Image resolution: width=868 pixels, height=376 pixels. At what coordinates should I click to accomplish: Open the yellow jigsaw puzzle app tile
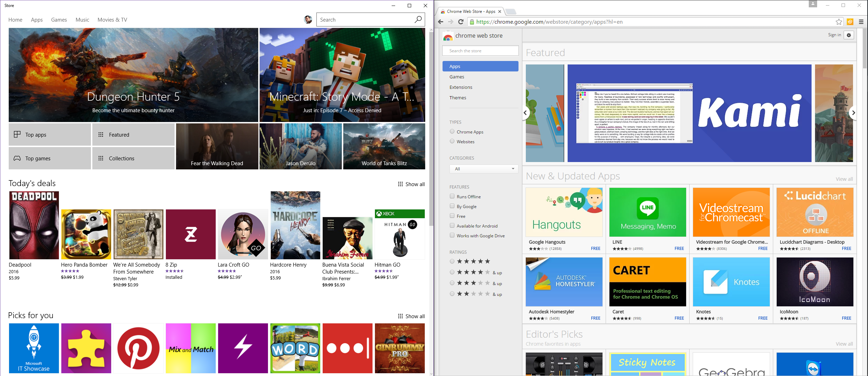(86, 348)
